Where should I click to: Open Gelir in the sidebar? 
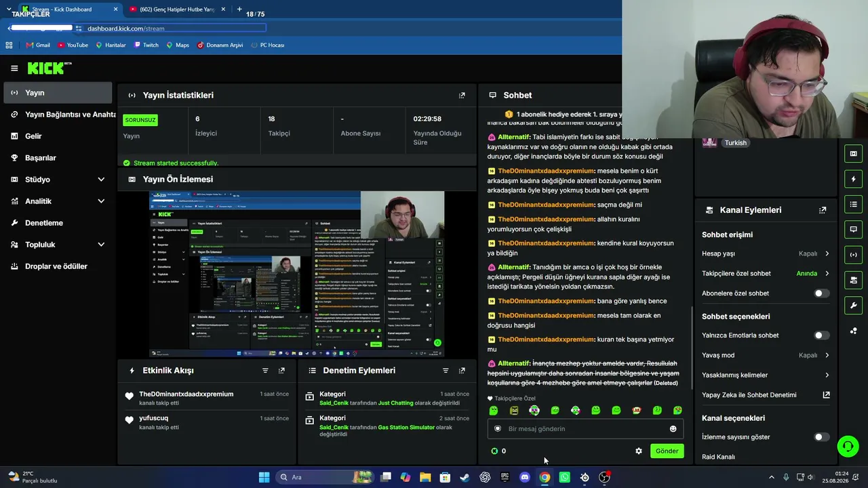click(58, 136)
